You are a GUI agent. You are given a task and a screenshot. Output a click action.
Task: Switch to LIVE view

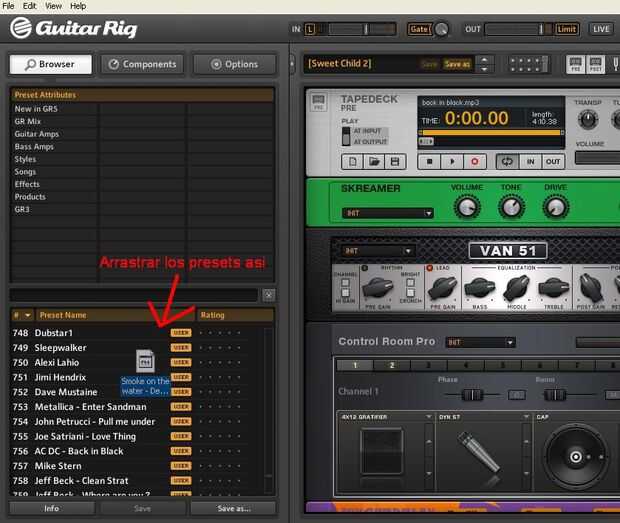click(x=601, y=29)
